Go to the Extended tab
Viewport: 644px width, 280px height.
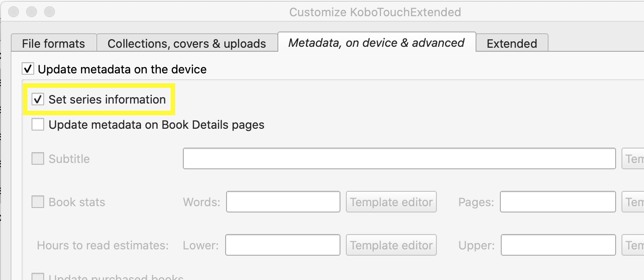click(512, 44)
